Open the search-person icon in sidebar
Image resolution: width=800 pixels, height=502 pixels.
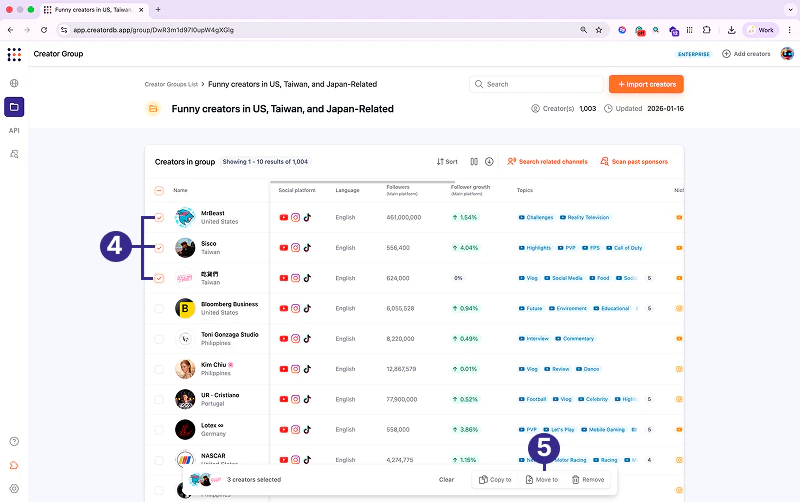[14, 154]
